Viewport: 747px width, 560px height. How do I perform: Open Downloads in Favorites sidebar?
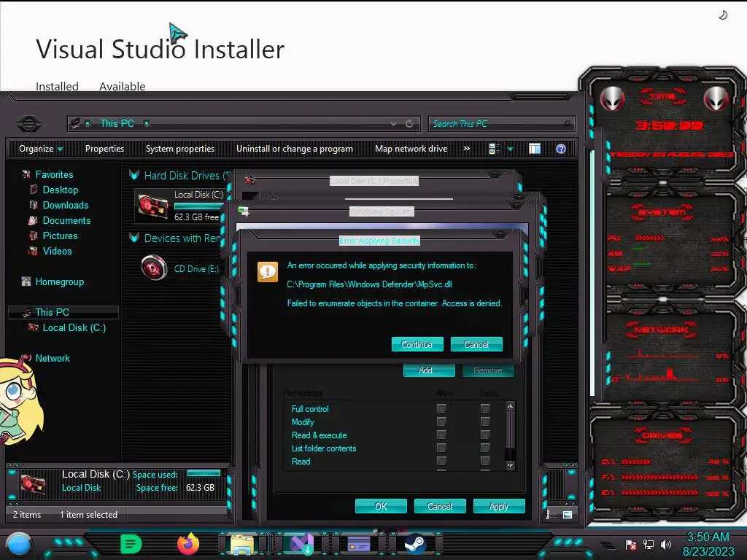click(66, 205)
